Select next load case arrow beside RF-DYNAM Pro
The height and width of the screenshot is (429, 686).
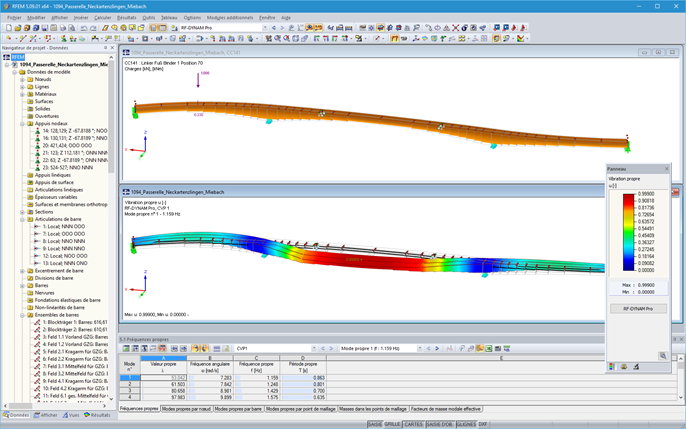click(282, 28)
